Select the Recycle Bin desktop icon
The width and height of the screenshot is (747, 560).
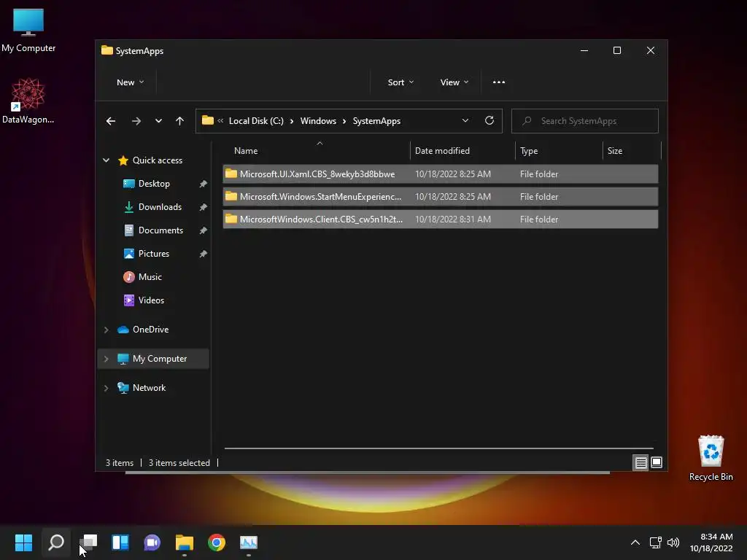click(x=711, y=458)
